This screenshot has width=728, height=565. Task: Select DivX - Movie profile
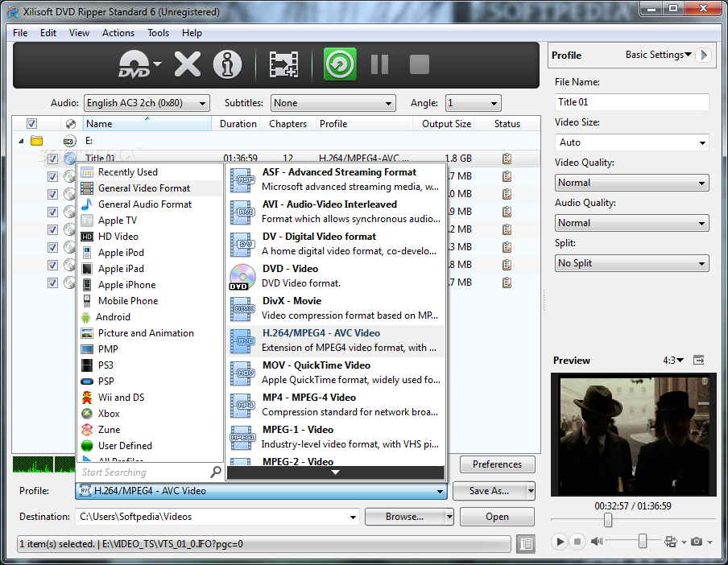(x=335, y=308)
